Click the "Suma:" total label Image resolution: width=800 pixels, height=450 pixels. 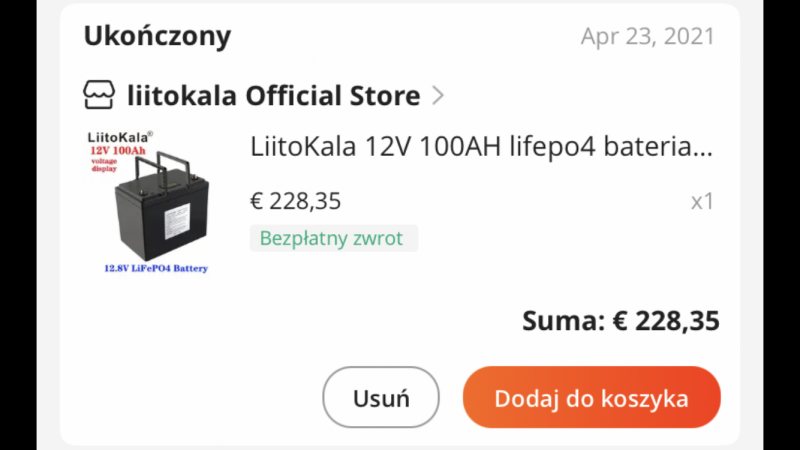[563, 321]
